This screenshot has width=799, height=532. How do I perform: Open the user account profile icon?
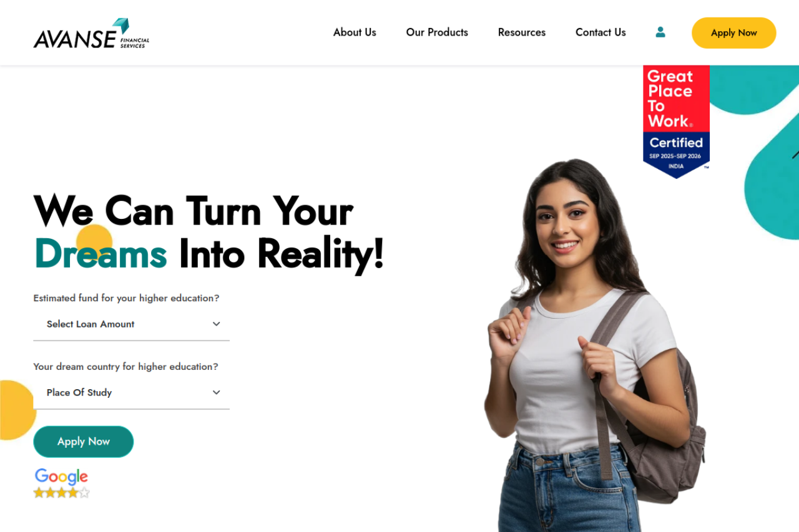[x=660, y=32]
